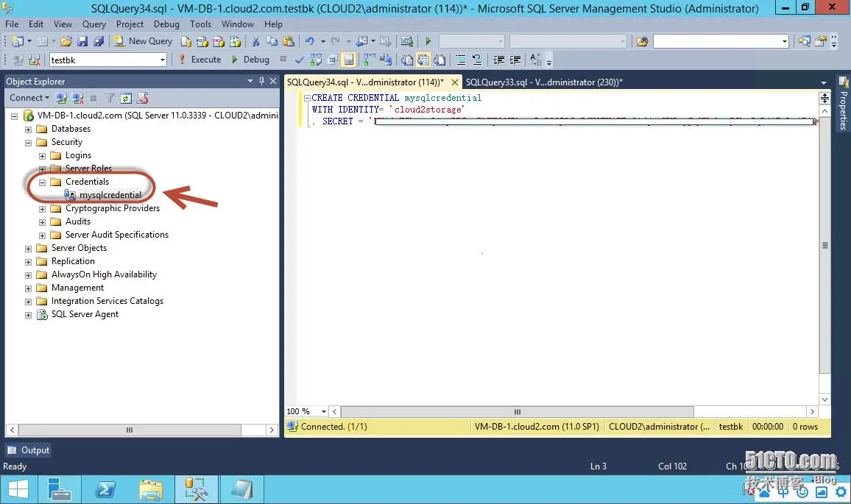Select the Replication folder
Screen dimensions: 851x504
[73, 261]
